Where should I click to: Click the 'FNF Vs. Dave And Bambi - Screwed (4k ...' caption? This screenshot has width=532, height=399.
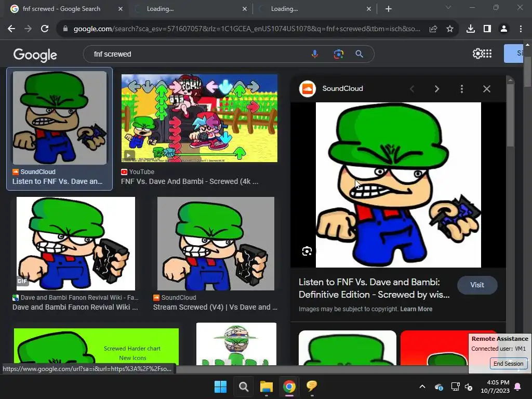click(x=190, y=181)
